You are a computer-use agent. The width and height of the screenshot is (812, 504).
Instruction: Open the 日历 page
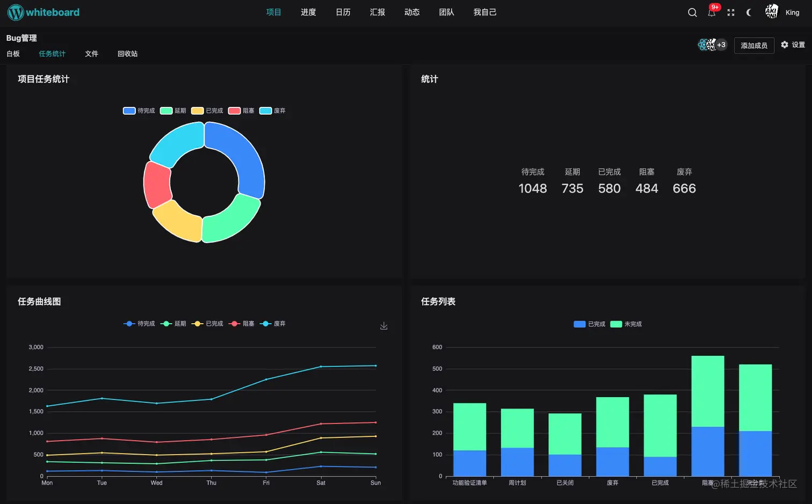[343, 12]
